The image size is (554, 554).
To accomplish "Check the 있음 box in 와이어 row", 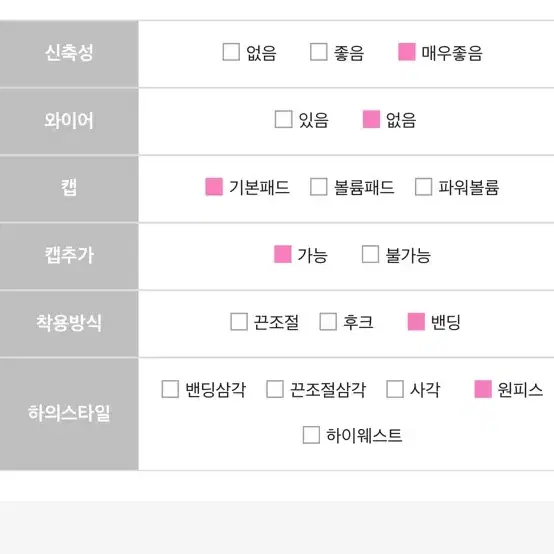I will pos(284,119).
